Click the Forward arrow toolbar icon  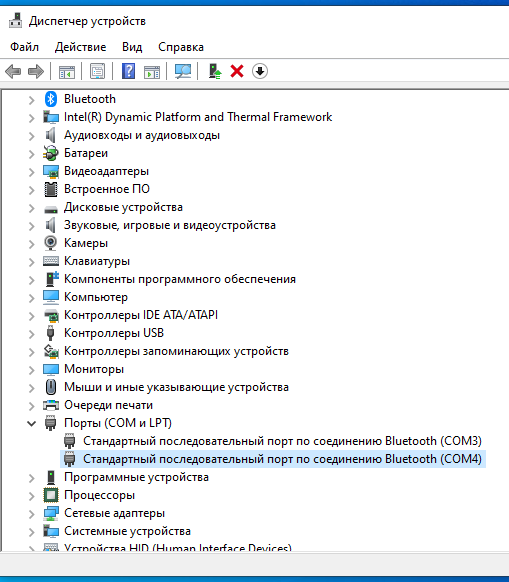(36, 71)
